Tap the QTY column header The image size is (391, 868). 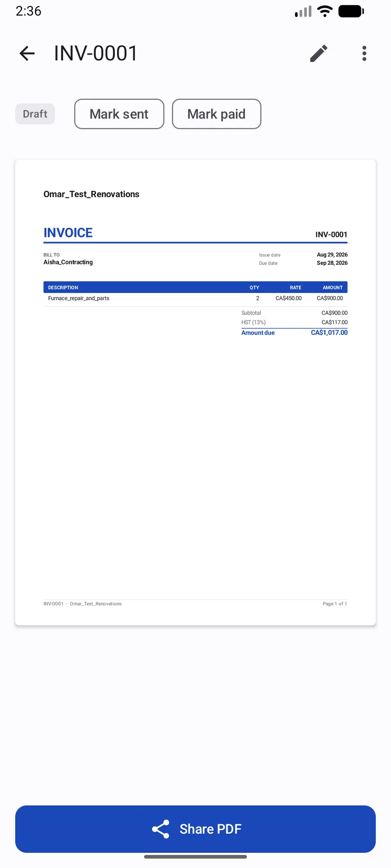click(x=254, y=287)
